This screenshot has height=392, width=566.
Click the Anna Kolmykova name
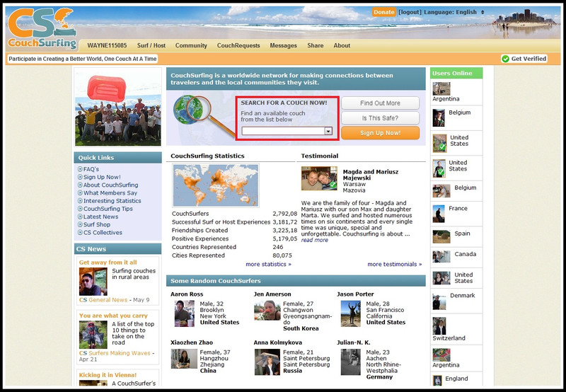pos(277,342)
